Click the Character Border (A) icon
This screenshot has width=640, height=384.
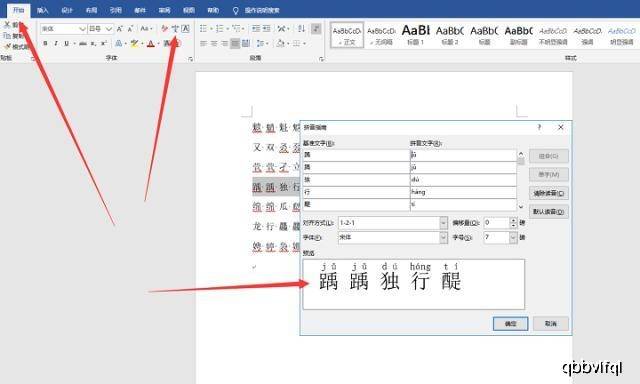[185, 29]
